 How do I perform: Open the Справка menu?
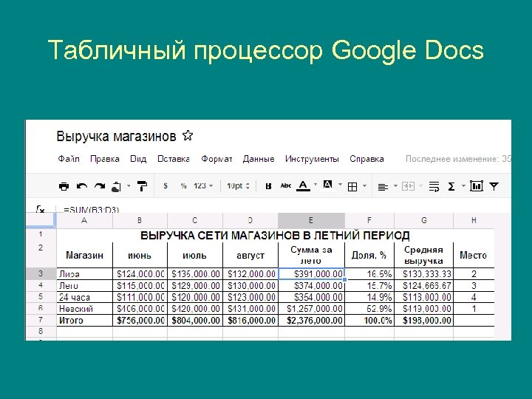tap(366, 159)
